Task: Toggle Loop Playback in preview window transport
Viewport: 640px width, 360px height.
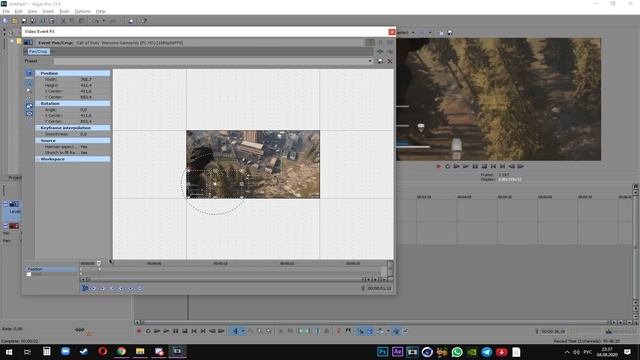Action: point(447,167)
